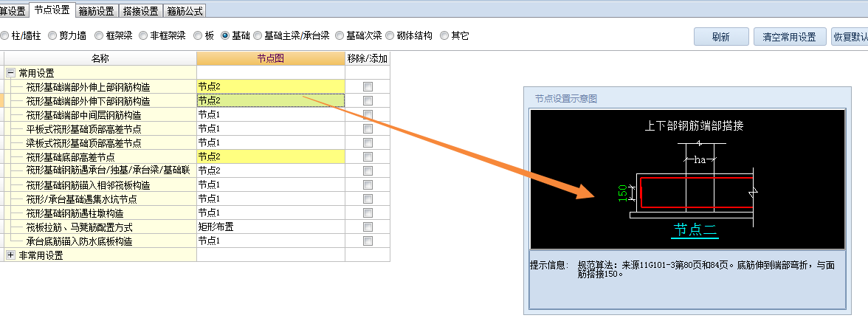The image size is (868, 335).
Task: Toggle checkbox for 筏形基础底部高差节点
Action: 368,156
